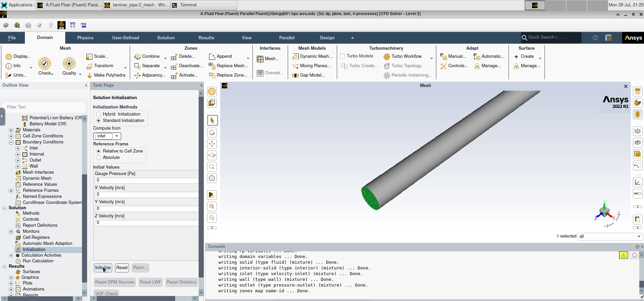Expand the Monitors tree node
The height and width of the screenshot is (301, 644).
11,231
